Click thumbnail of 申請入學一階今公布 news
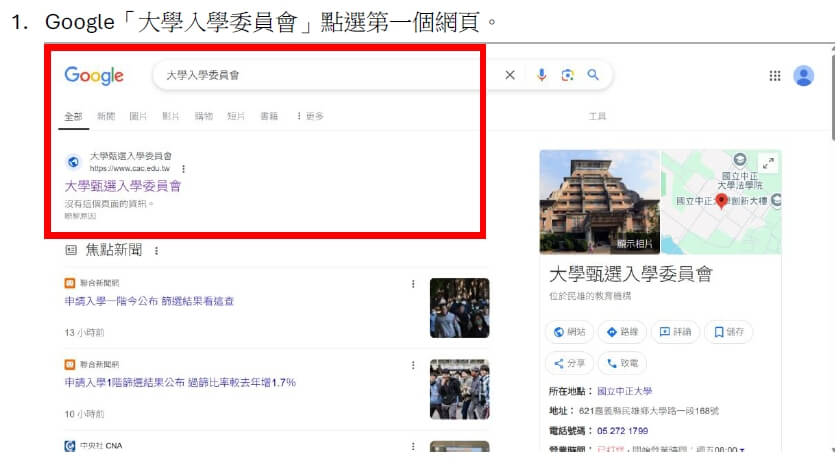 [460, 308]
